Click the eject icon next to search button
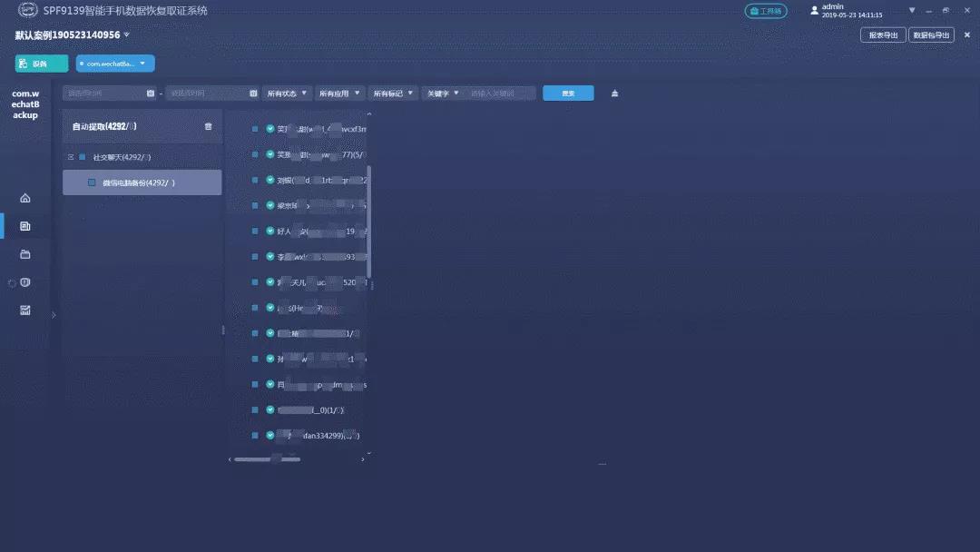 [614, 94]
